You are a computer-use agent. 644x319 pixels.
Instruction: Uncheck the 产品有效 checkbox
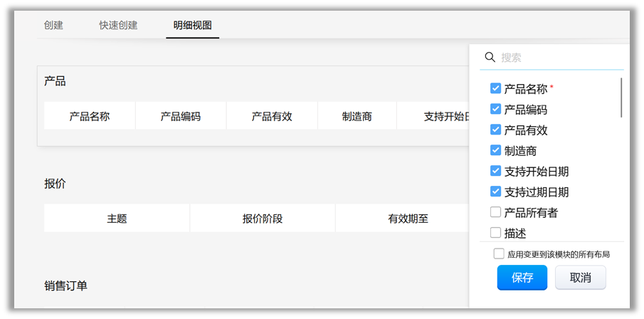[496, 130]
